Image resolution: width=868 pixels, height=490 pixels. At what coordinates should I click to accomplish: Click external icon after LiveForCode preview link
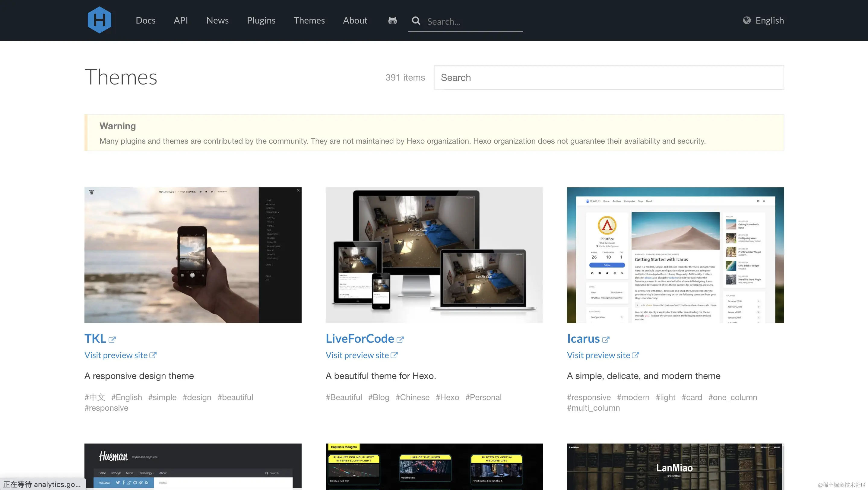click(x=394, y=355)
